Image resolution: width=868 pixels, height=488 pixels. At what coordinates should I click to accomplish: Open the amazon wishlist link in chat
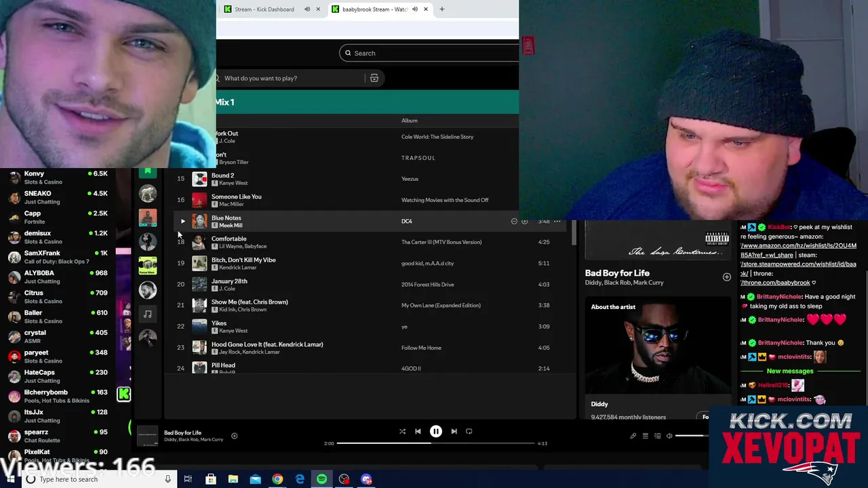pos(798,250)
